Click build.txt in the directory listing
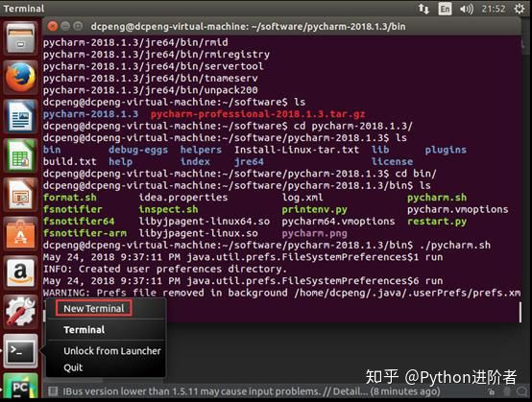The height and width of the screenshot is (402, 532). [70, 162]
